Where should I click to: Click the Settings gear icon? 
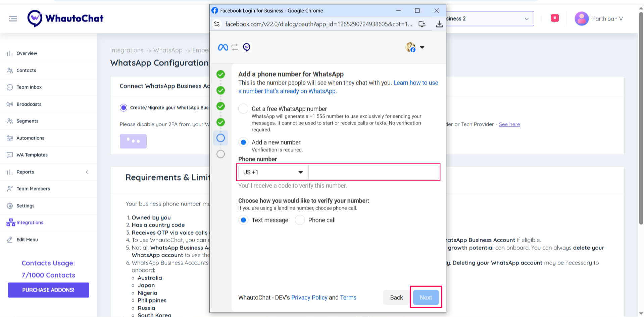[10, 206]
